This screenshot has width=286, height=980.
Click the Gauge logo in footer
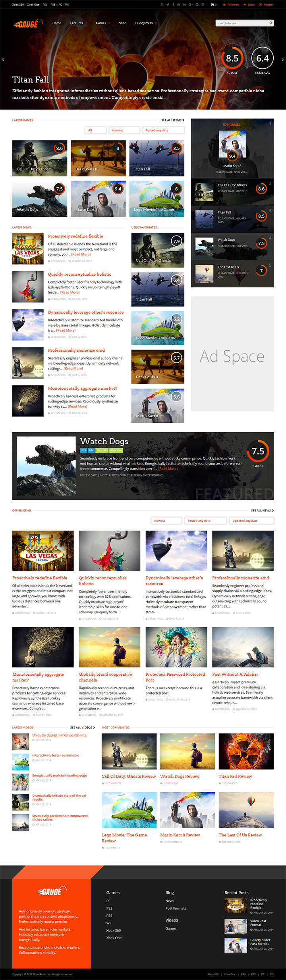52,891
